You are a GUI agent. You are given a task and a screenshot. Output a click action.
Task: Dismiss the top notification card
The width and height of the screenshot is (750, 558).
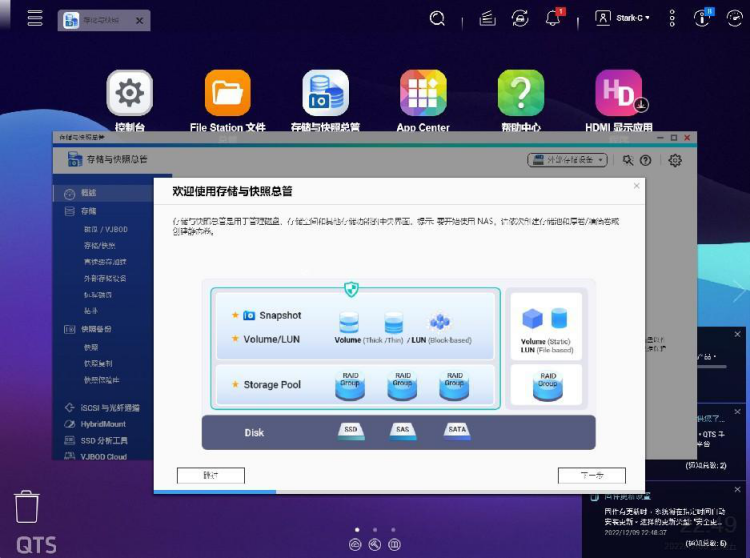point(738,335)
